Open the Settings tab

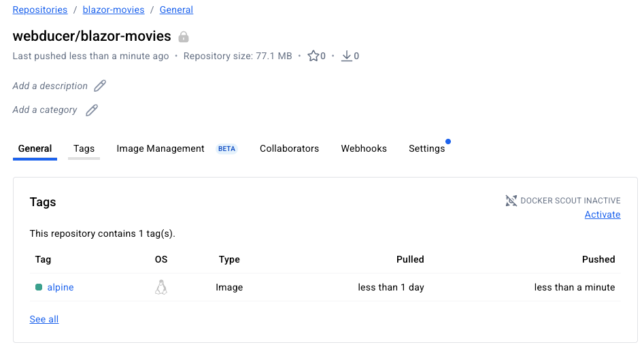click(426, 148)
